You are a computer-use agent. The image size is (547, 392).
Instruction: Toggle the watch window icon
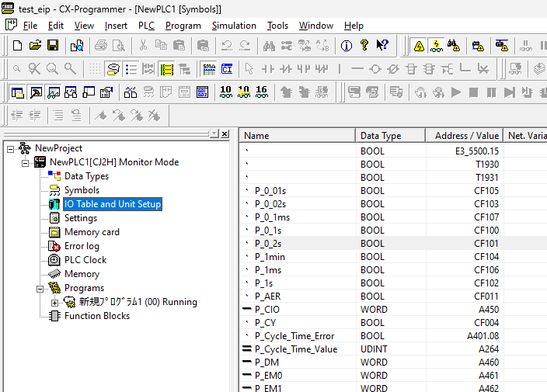[x=54, y=92]
